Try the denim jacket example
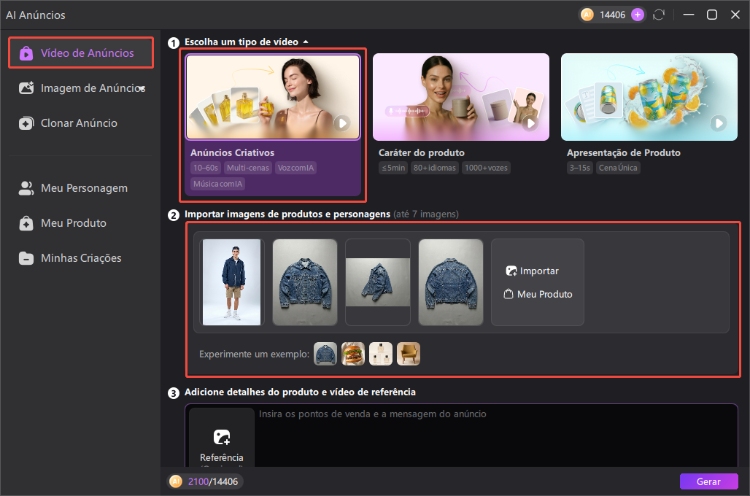The image size is (750, 496). (x=325, y=354)
